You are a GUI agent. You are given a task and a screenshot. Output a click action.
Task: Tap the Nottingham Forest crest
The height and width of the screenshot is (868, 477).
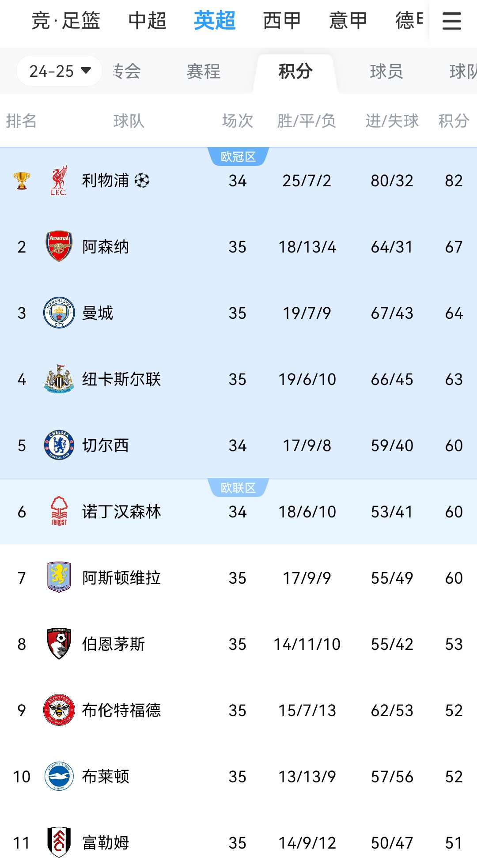point(59,511)
